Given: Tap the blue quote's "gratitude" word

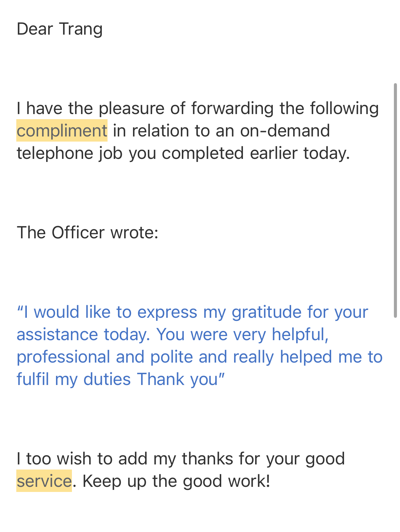Looking at the screenshot, I should [266, 312].
